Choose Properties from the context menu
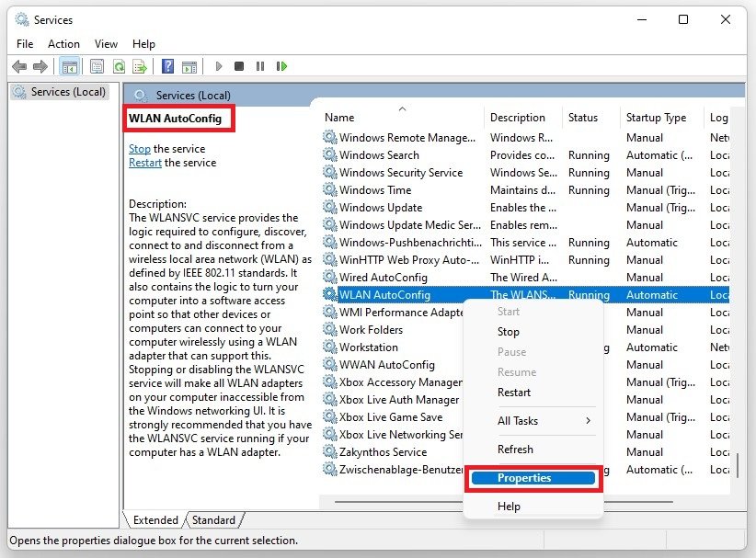Screen dimensions: 756x558 (x=524, y=478)
